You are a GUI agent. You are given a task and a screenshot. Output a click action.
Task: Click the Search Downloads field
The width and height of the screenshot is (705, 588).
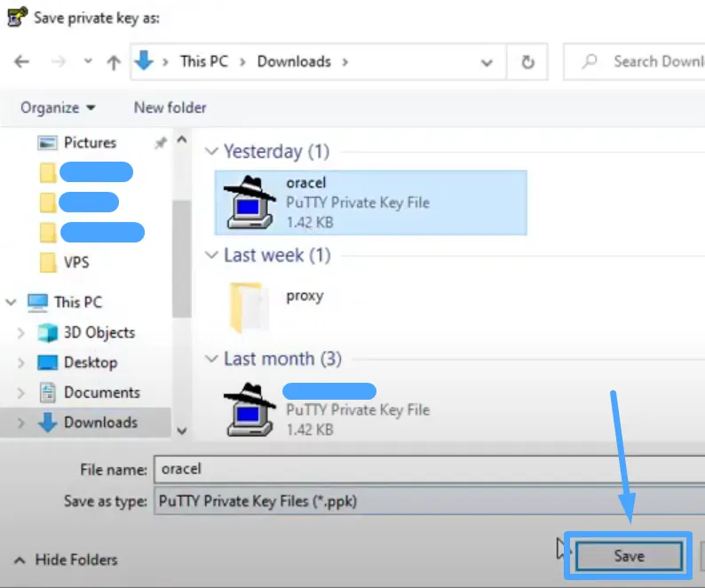(634, 61)
